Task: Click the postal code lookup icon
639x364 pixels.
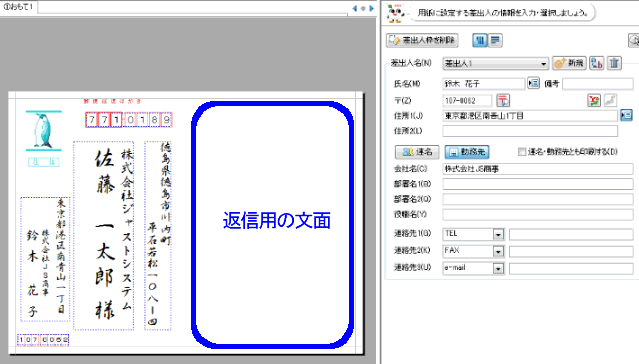Action: point(503,100)
